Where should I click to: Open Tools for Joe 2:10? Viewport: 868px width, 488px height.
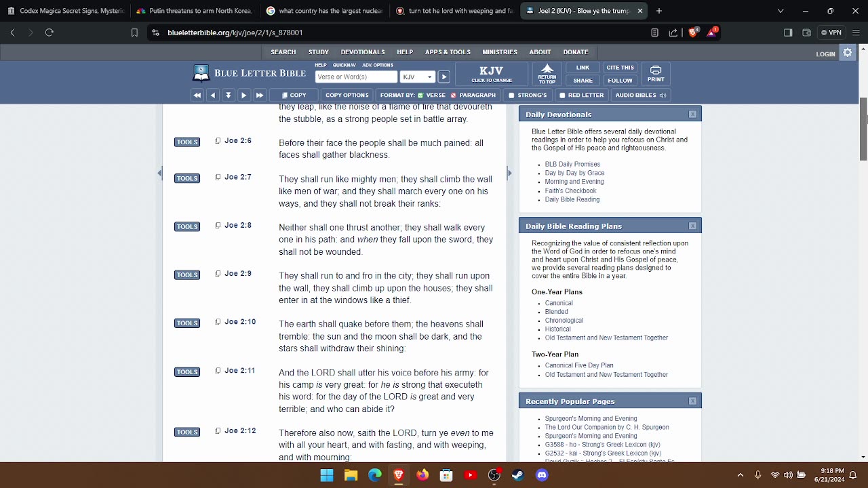point(187,323)
